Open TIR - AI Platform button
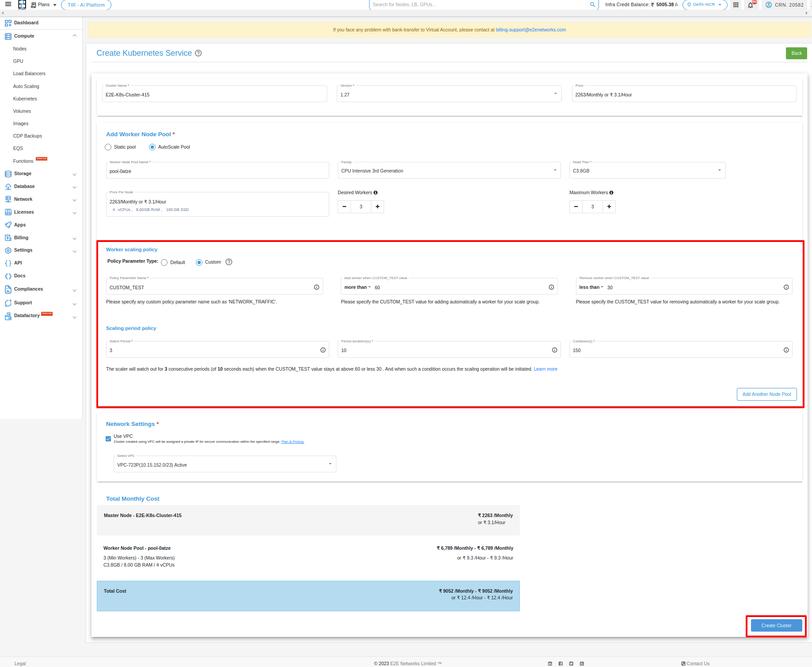The height and width of the screenshot is (667, 812). click(x=86, y=5)
